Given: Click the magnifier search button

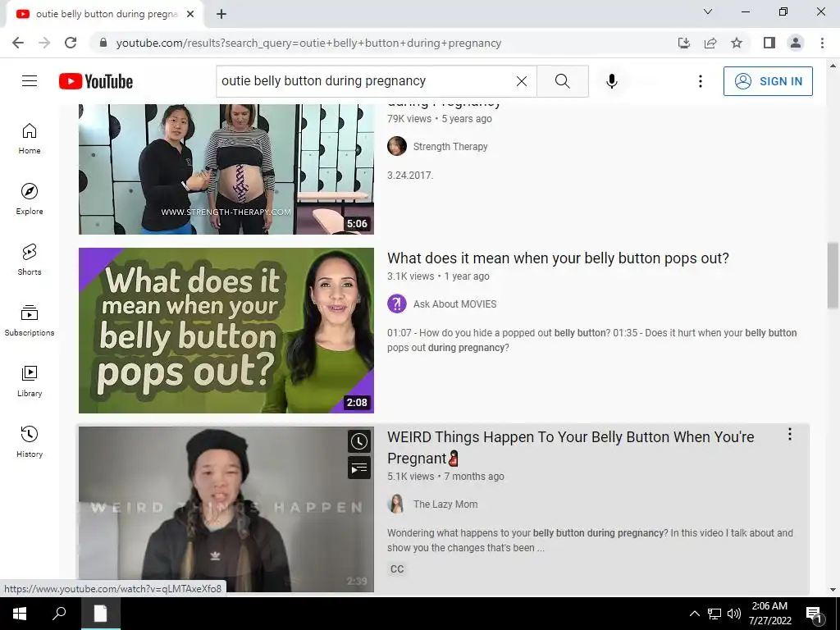Looking at the screenshot, I should [563, 81].
